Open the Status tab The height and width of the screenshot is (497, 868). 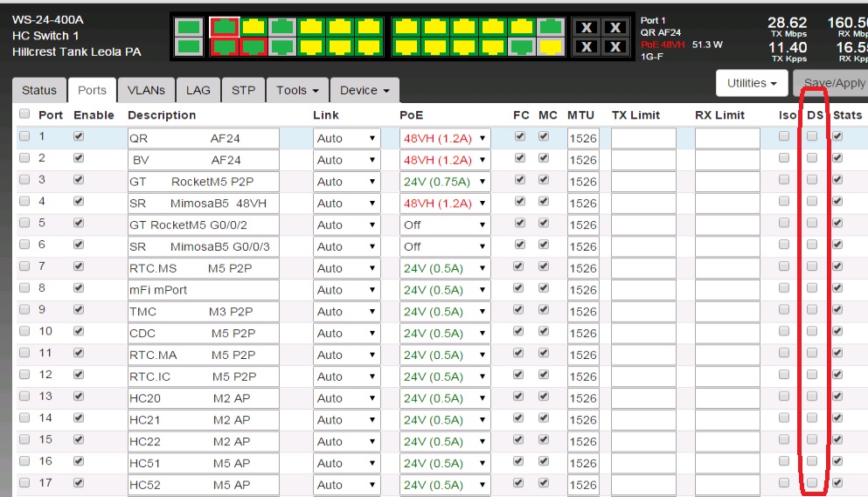39,90
